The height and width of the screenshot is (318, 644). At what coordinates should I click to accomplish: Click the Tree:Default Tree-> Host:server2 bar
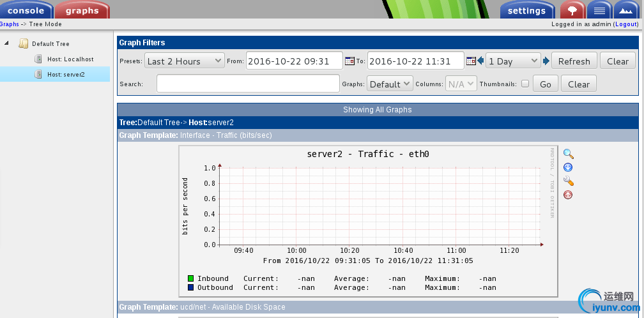(x=378, y=122)
